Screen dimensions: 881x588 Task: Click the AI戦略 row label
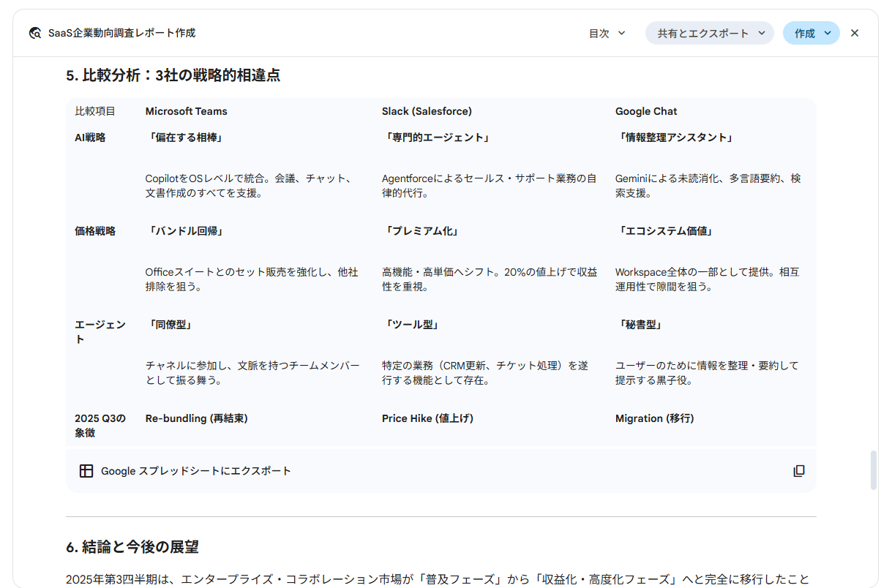90,137
